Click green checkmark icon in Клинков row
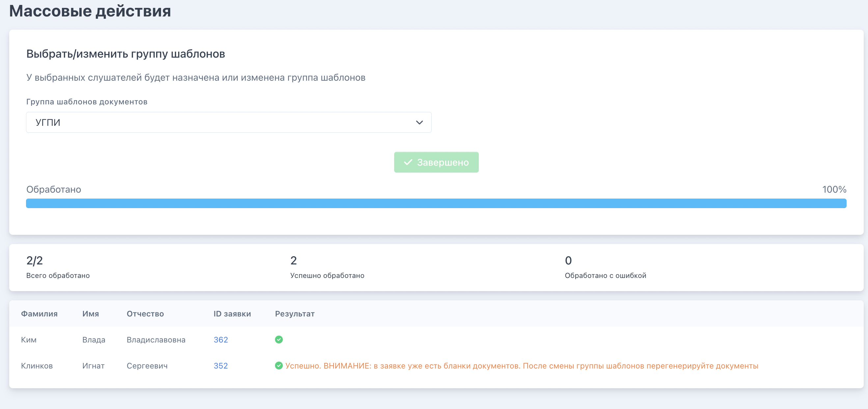868x409 pixels. (x=279, y=366)
